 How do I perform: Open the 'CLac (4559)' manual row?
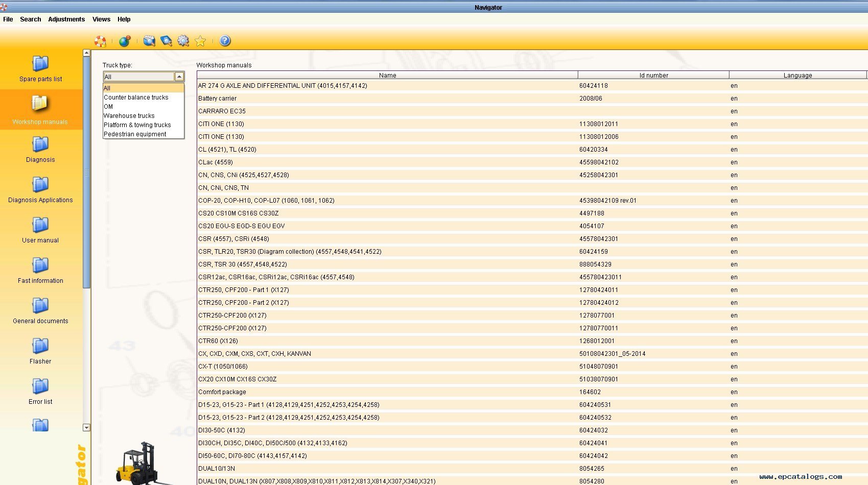(x=532, y=162)
